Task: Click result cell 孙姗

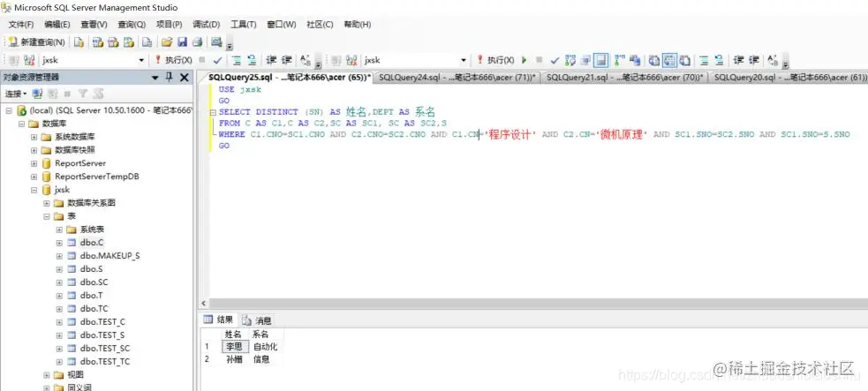Action: coord(235,359)
